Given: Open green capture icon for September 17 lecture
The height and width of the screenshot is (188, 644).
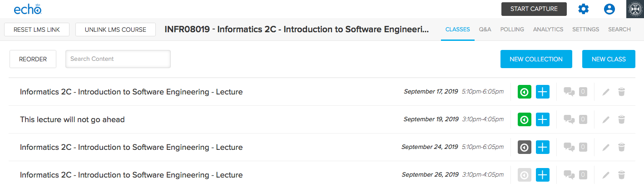Looking at the screenshot, I should click(x=525, y=92).
